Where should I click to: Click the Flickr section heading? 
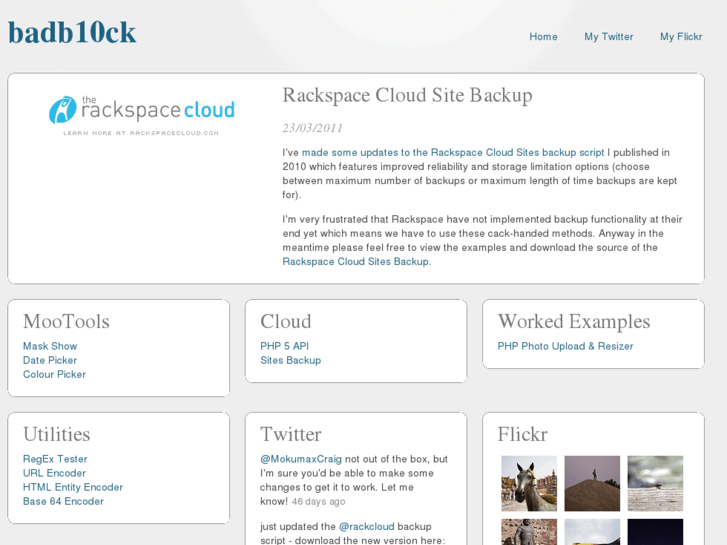pyautogui.click(x=523, y=434)
